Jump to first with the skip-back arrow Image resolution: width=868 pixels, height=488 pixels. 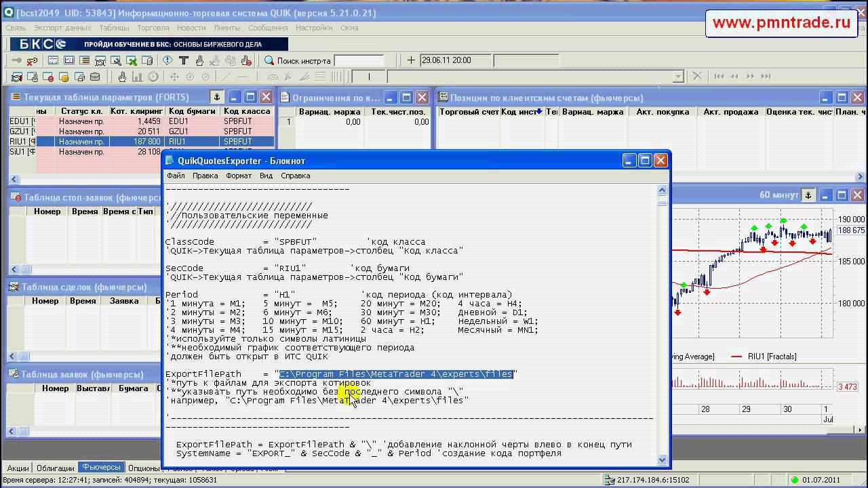pos(717,77)
